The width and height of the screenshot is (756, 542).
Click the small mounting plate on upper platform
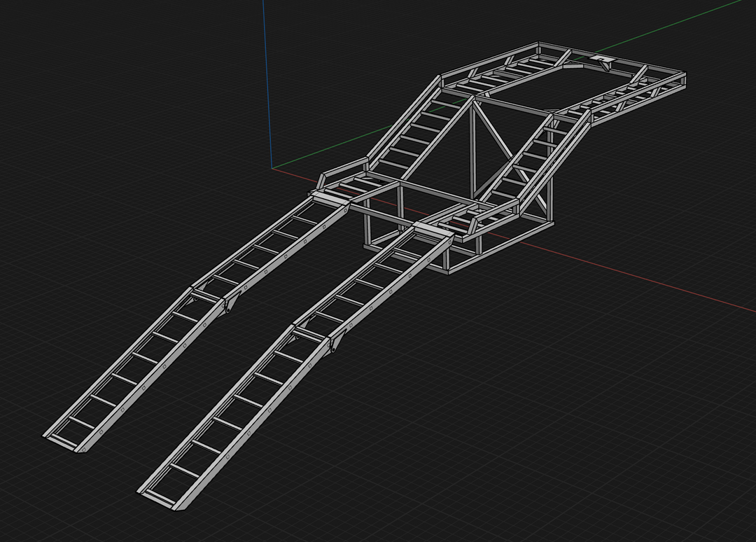click(600, 59)
